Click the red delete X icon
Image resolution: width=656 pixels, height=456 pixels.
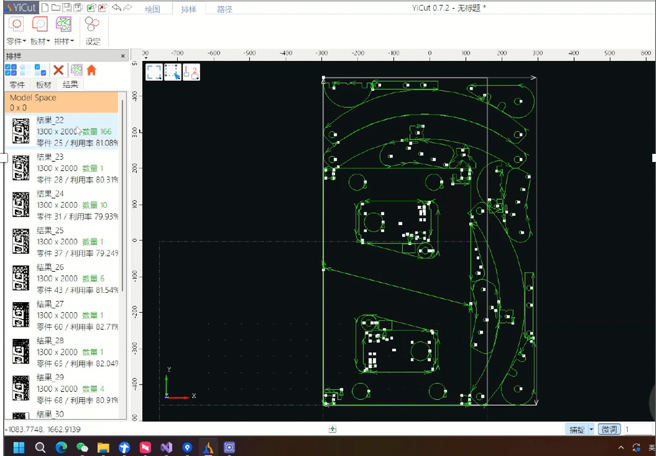(x=58, y=70)
